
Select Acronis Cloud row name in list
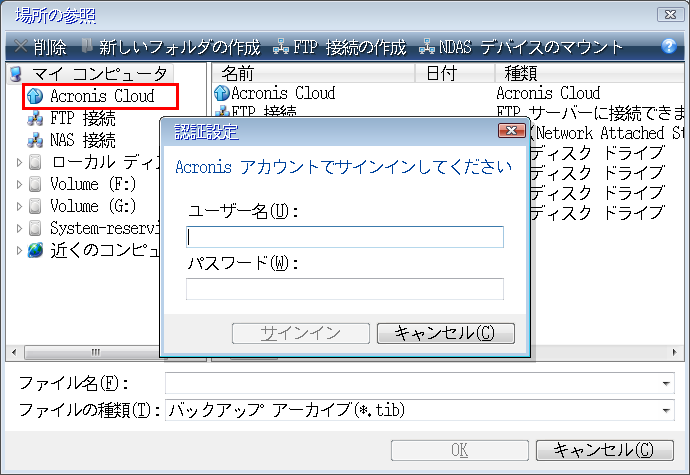tap(283, 93)
